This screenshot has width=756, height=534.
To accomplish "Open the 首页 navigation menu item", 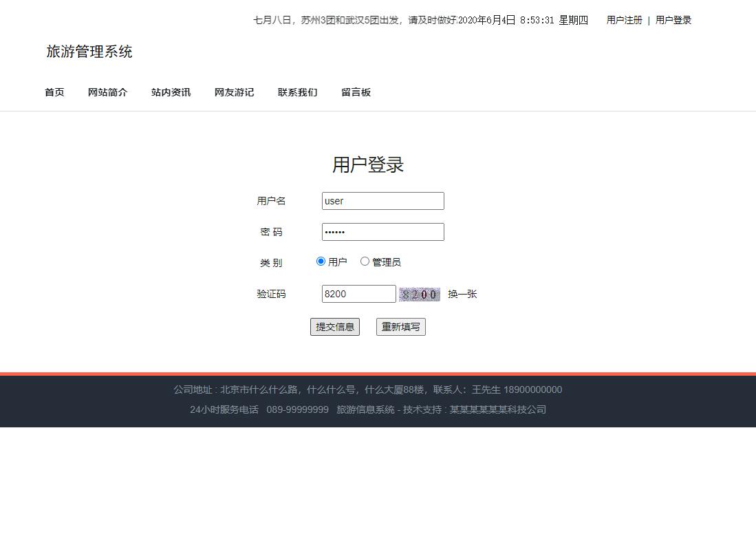I will tap(54, 92).
